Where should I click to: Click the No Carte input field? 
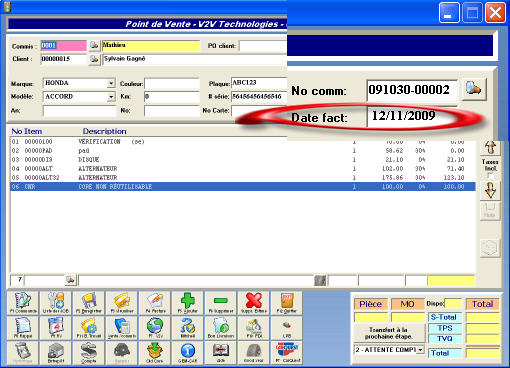259,111
